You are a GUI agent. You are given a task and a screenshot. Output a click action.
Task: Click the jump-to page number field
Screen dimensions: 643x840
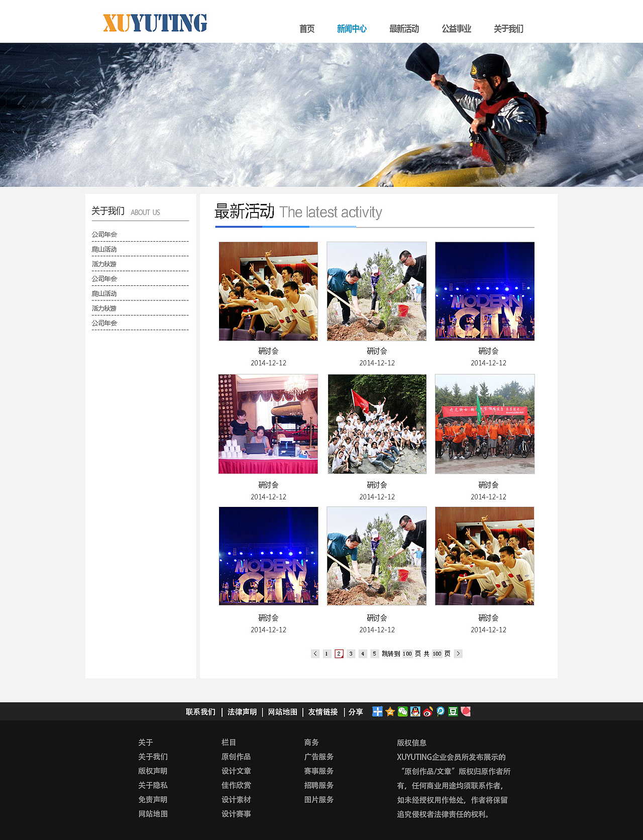(x=407, y=654)
